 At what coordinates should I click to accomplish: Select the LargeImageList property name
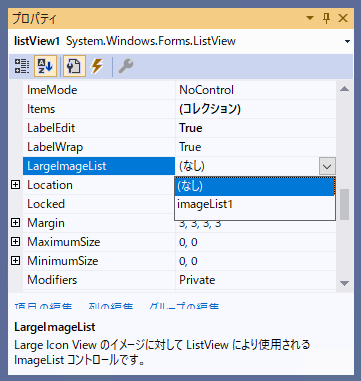[x=67, y=166]
